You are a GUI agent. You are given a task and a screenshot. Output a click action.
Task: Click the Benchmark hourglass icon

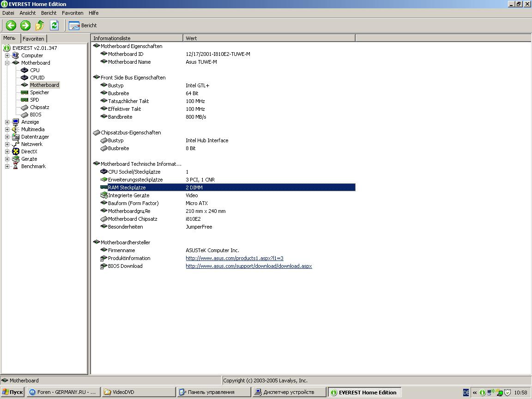pos(16,166)
